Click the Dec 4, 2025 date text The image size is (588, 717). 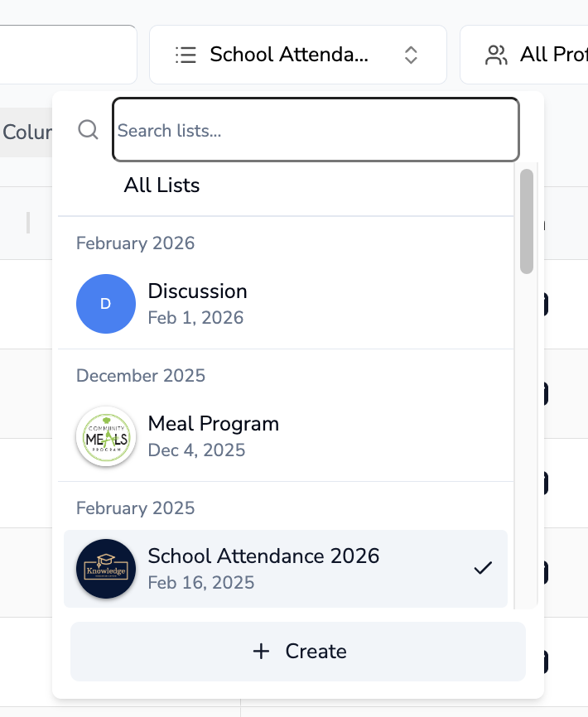(x=196, y=450)
